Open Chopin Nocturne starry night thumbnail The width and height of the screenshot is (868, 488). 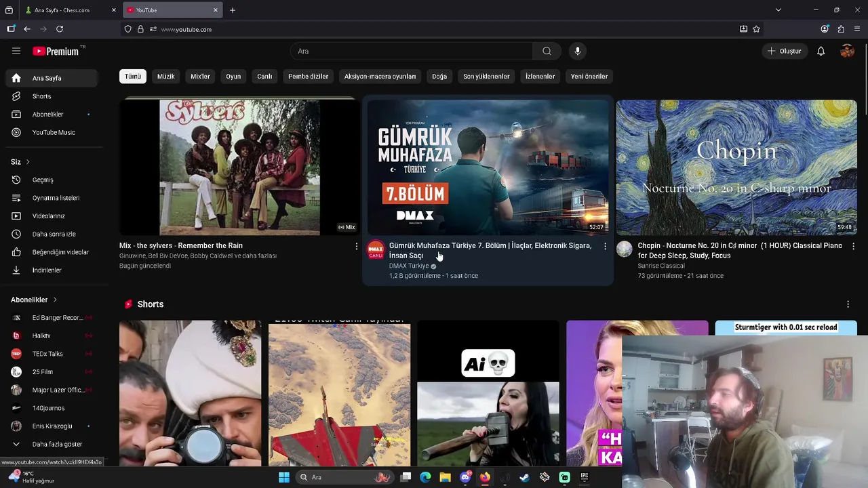736,167
